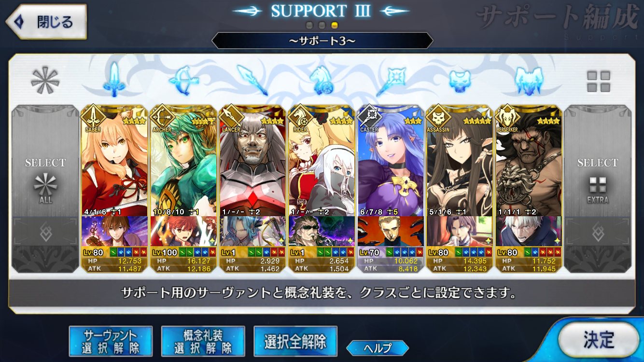Switch to the third support page dot
The width and height of the screenshot is (644, 362).
(334, 25)
